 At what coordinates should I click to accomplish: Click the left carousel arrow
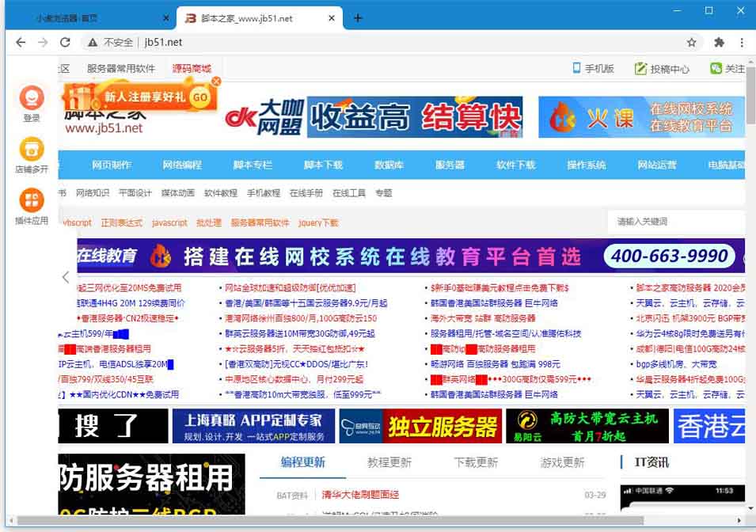coord(66,277)
